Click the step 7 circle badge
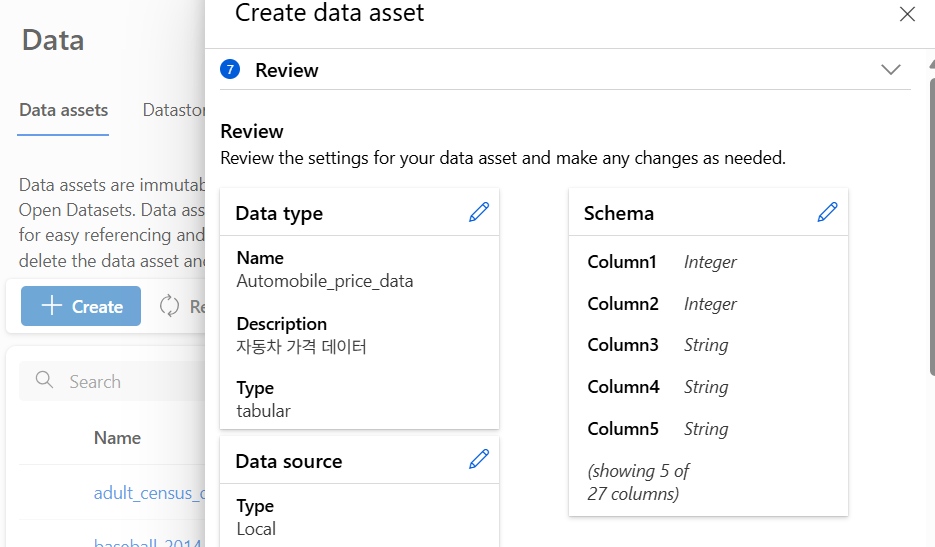Viewport: 935px width, 547px height. (231, 69)
